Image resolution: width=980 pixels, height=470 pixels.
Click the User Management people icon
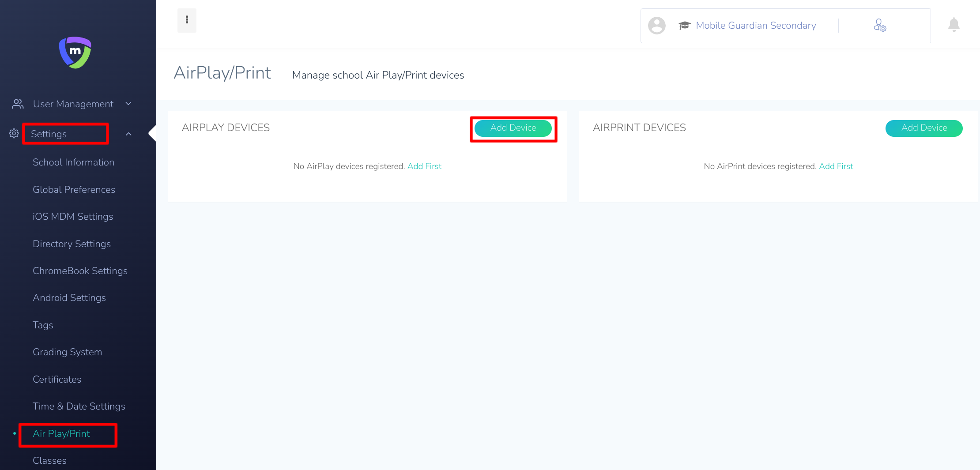click(x=18, y=104)
